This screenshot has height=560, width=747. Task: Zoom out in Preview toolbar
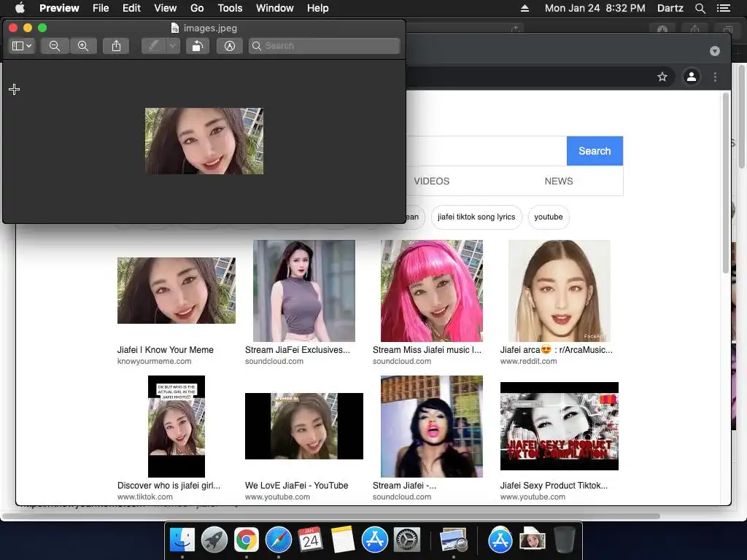[54, 46]
